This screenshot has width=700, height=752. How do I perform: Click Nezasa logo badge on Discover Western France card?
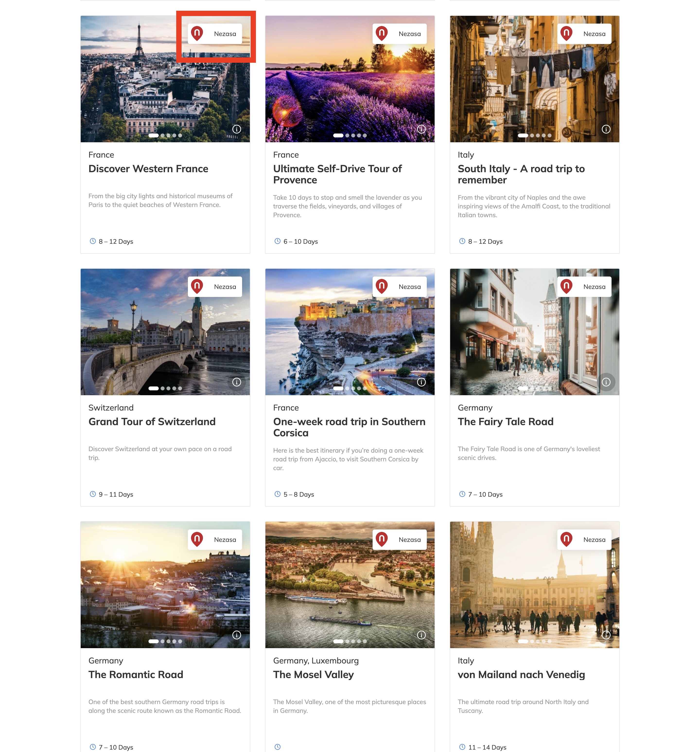coord(215,34)
